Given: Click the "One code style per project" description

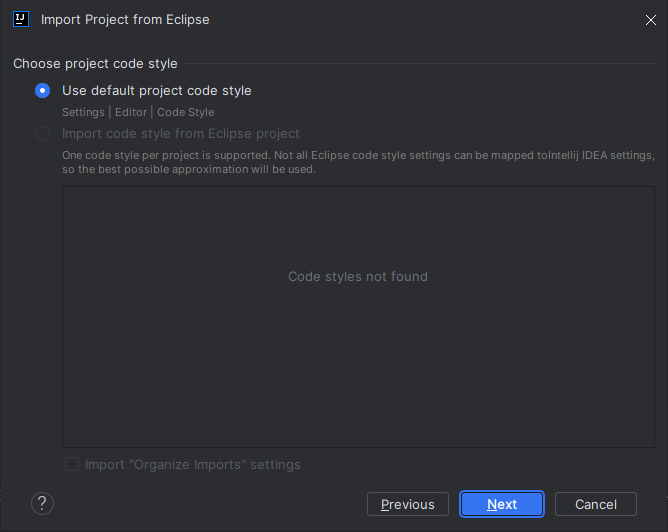Looking at the screenshot, I should point(358,162).
